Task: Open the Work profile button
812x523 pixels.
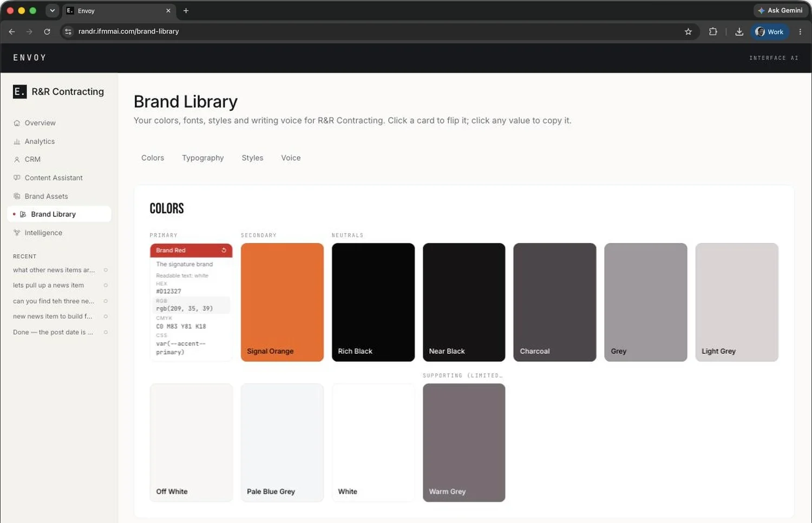Action: click(770, 32)
